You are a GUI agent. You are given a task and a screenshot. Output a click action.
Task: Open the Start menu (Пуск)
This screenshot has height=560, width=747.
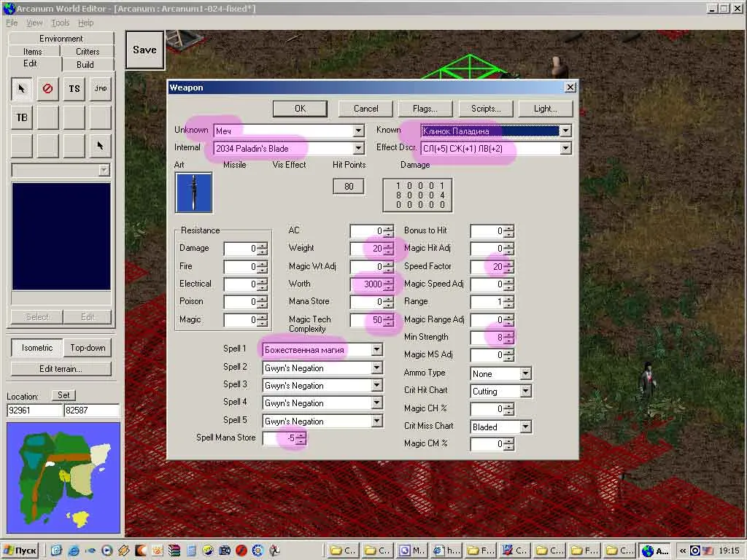[x=20, y=551]
